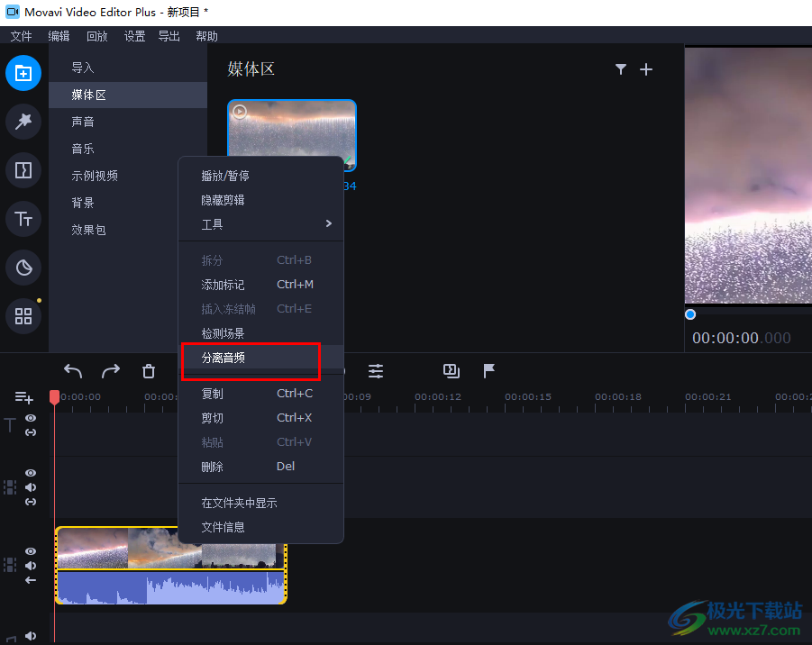Image resolution: width=812 pixels, height=645 pixels.
Task: Click the add track icon
Action: (23, 397)
